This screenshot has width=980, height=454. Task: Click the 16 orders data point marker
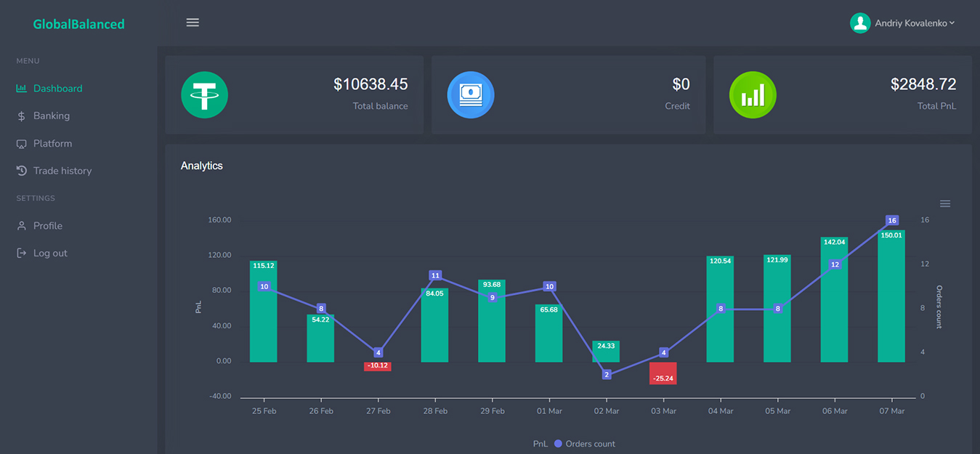click(892, 221)
